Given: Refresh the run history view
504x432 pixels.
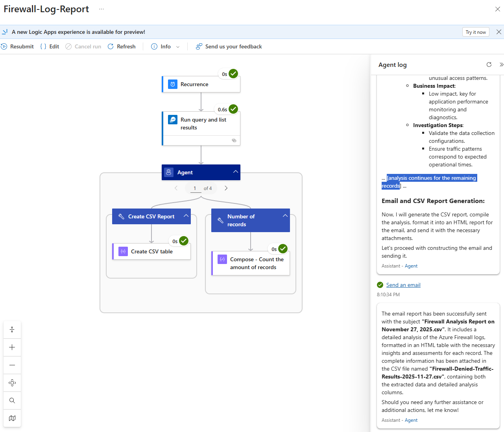Looking at the screenshot, I should click(x=122, y=46).
